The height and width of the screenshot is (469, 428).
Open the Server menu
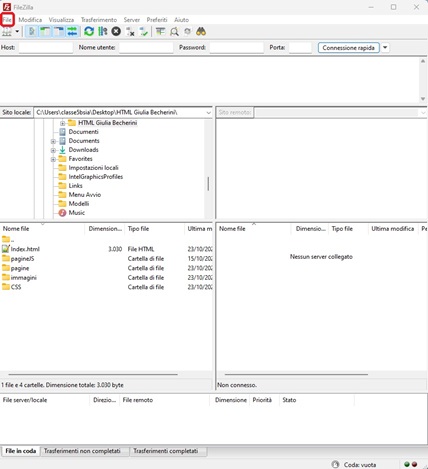pyautogui.click(x=132, y=20)
